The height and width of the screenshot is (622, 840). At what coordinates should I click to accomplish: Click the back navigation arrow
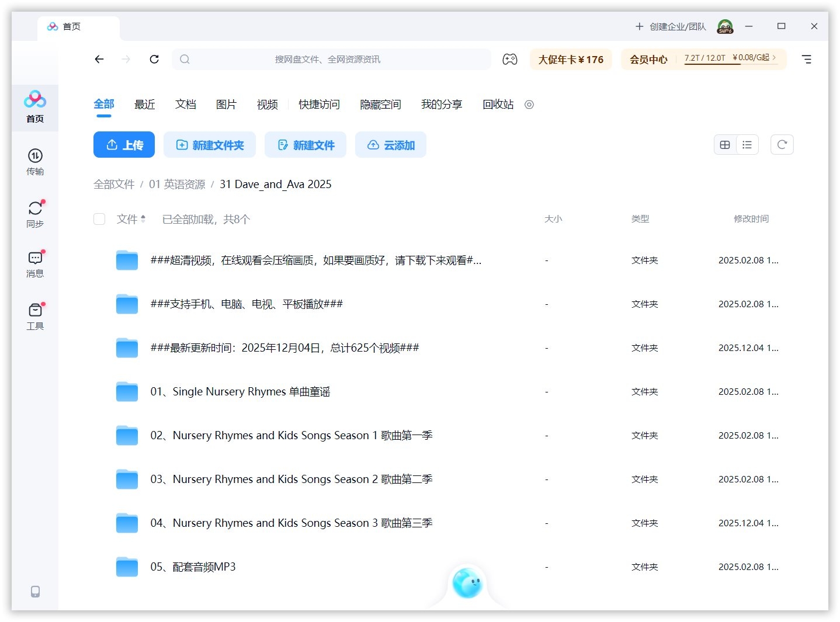point(99,59)
